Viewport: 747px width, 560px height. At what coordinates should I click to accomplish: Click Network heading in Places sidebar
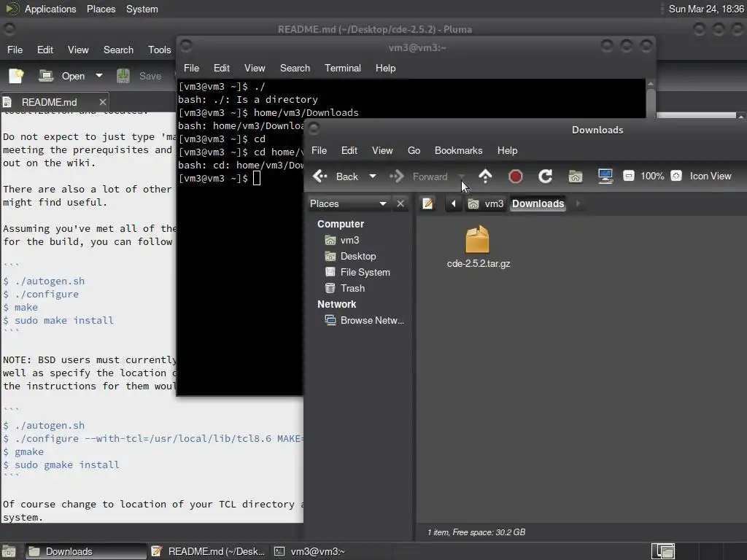click(337, 304)
